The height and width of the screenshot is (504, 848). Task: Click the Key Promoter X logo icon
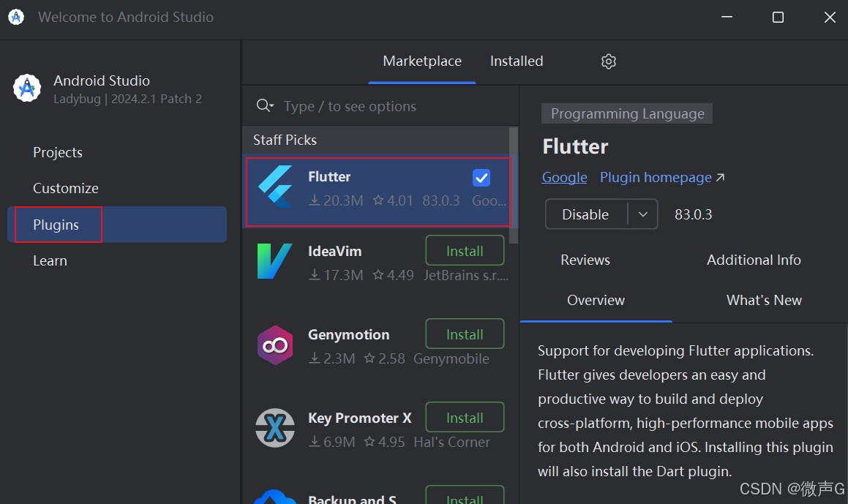point(275,428)
